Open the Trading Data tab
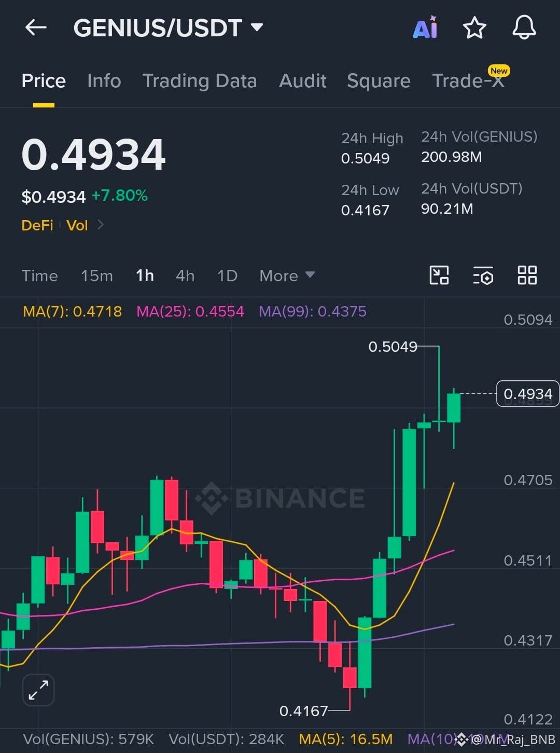 (200, 81)
